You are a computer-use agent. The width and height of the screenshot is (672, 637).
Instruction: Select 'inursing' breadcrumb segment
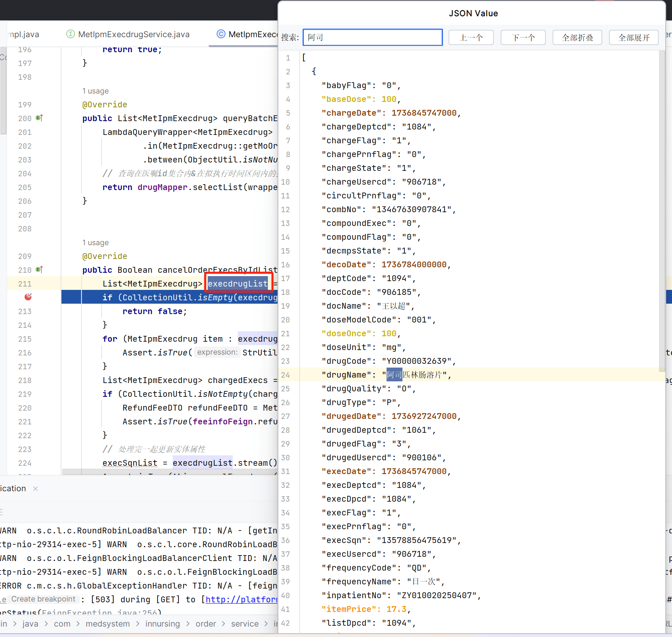(163, 624)
